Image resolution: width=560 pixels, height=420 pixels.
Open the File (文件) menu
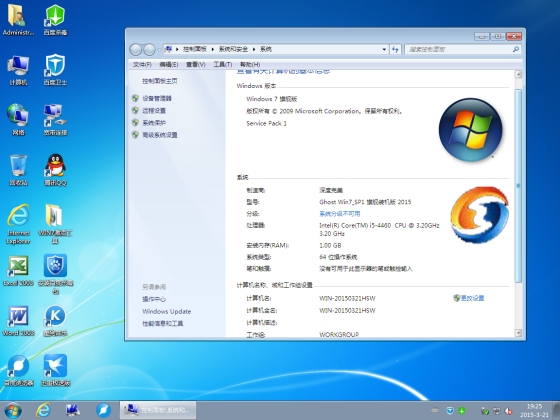click(x=142, y=64)
